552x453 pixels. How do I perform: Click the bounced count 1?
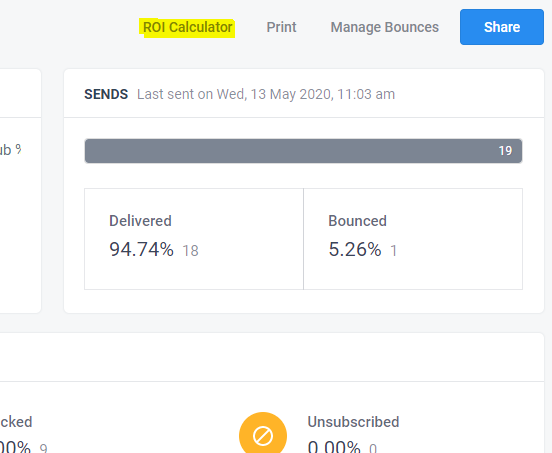pyautogui.click(x=394, y=251)
